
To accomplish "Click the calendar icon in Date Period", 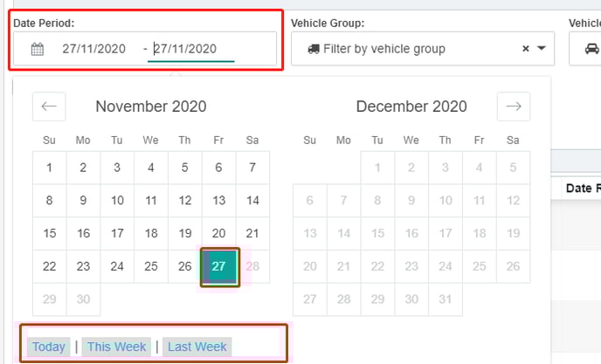I will [38, 49].
